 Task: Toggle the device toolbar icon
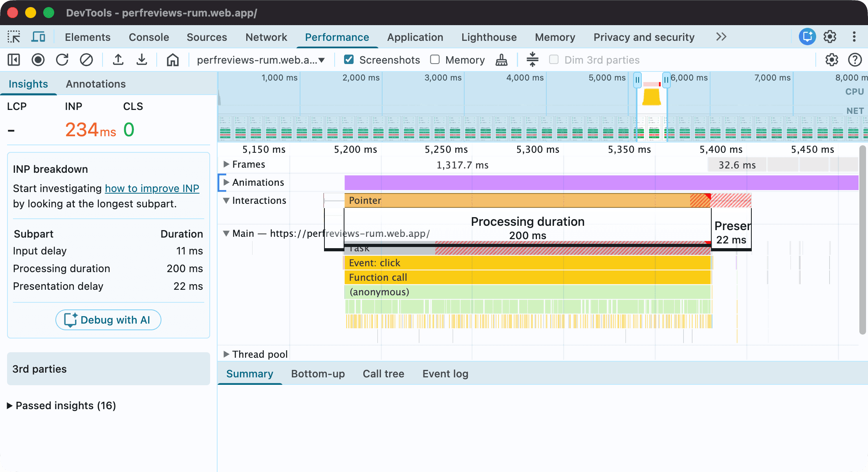[x=38, y=37]
